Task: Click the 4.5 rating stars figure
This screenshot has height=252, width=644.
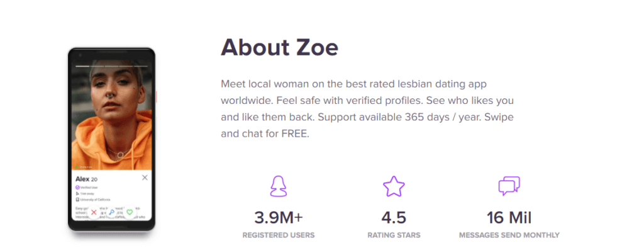Action: pyautogui.click(x=394, y=218)
